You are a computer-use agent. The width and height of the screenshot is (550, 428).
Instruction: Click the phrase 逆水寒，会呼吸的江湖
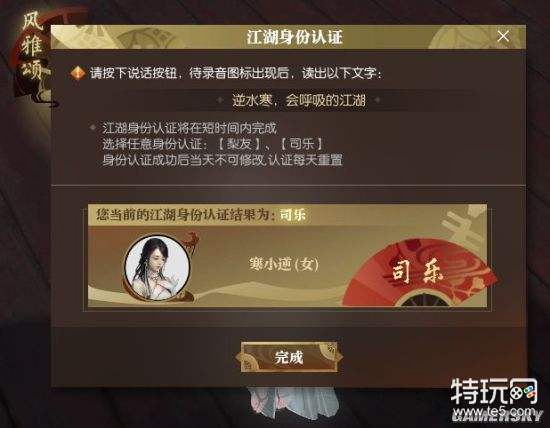click(x=299, y=100)
